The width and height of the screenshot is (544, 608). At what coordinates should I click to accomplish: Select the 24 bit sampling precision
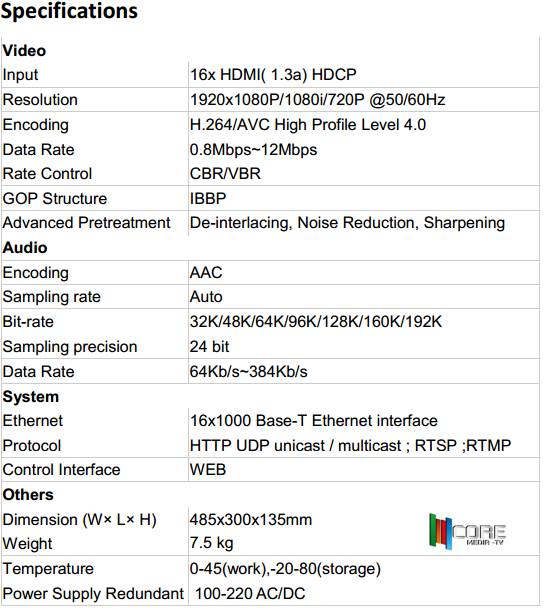[x=209, y=347]
